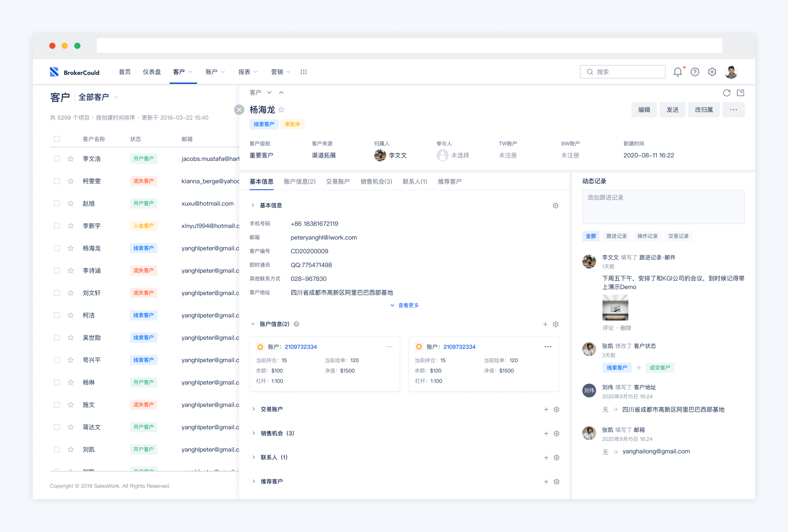Go to the previous customer using the up arrow

[x=281, y=93]
